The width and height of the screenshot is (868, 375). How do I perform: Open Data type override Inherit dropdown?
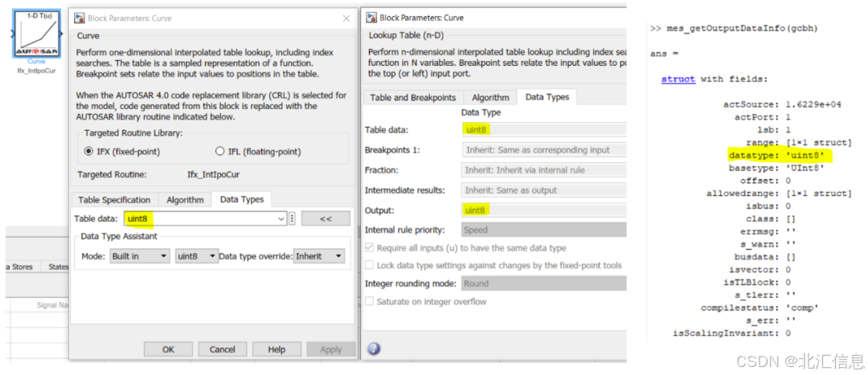pos(319,256)
